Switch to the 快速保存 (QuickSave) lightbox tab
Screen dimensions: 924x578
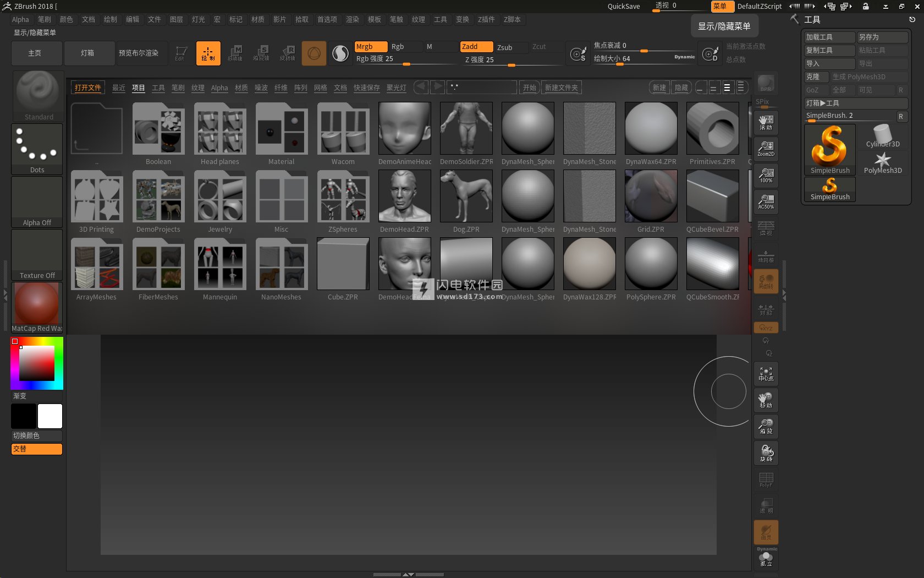pyautogui.click(x=367, y=88)
